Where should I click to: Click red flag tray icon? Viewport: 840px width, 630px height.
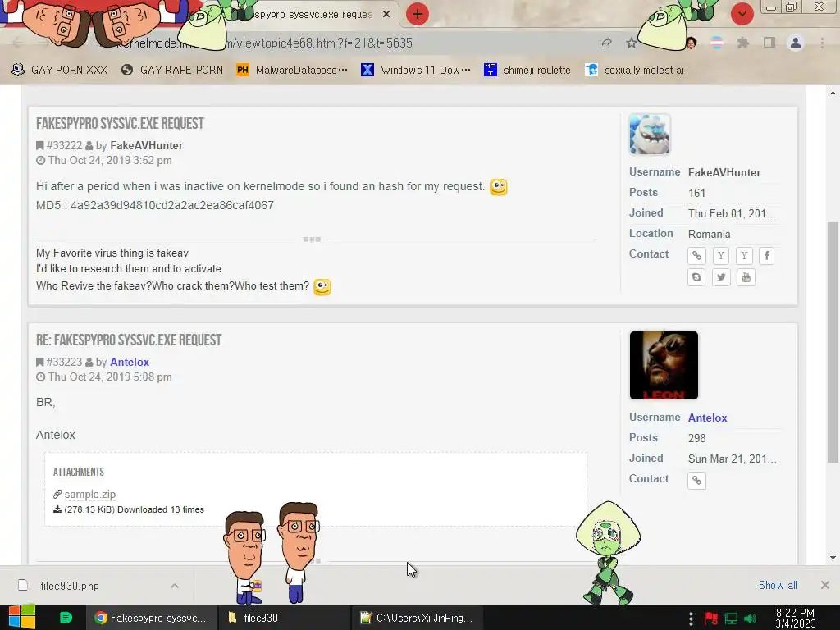coord(711,619)
